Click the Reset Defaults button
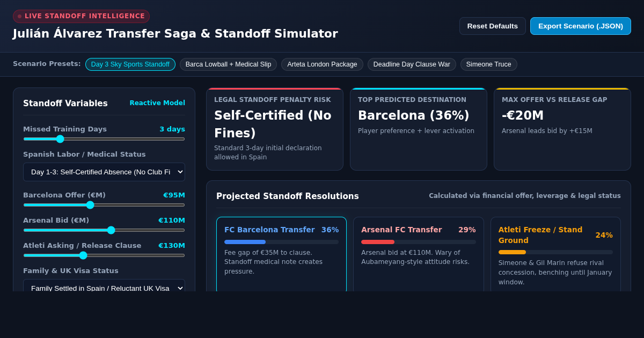This screenshot has width=644, height=338. pos(492,26)
